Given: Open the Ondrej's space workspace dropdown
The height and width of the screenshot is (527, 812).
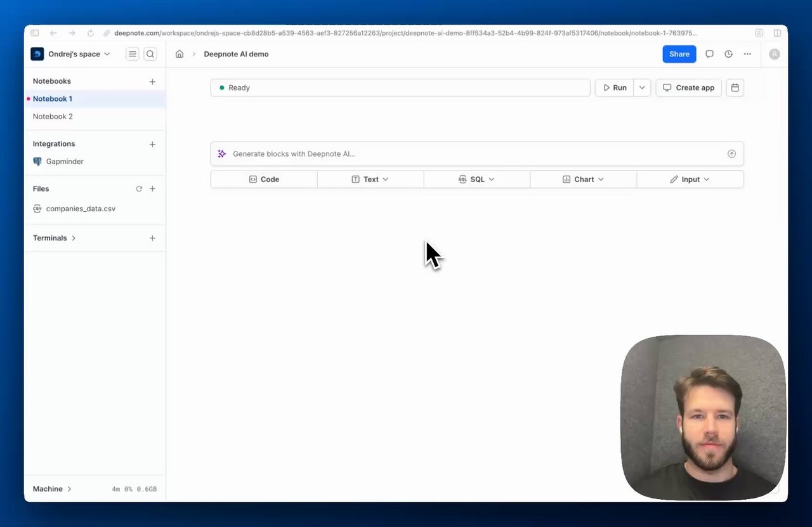Looking at the screenshot, I should [107, 54].
